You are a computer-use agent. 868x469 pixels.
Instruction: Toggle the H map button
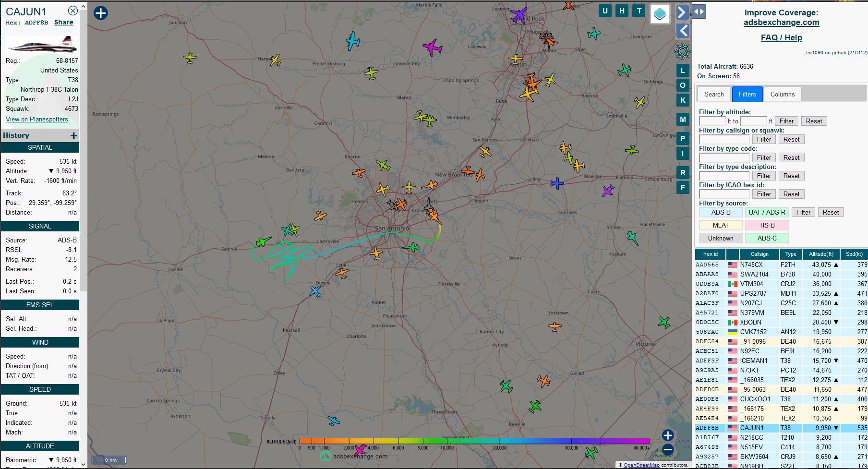coord(622,11)
